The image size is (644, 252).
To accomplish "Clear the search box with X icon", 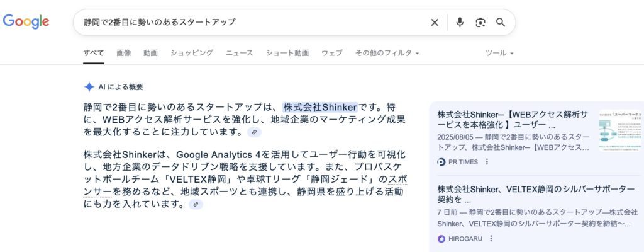I will coord(435,23).
